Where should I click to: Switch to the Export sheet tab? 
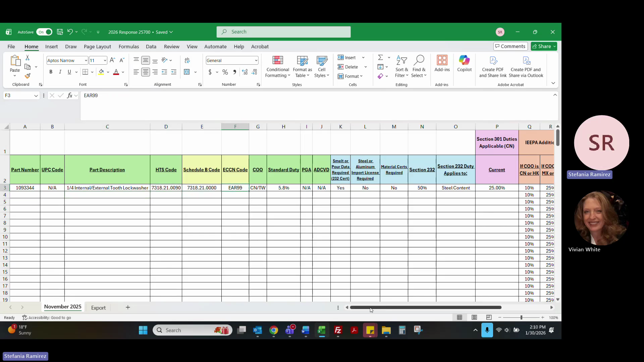(98, 308)
